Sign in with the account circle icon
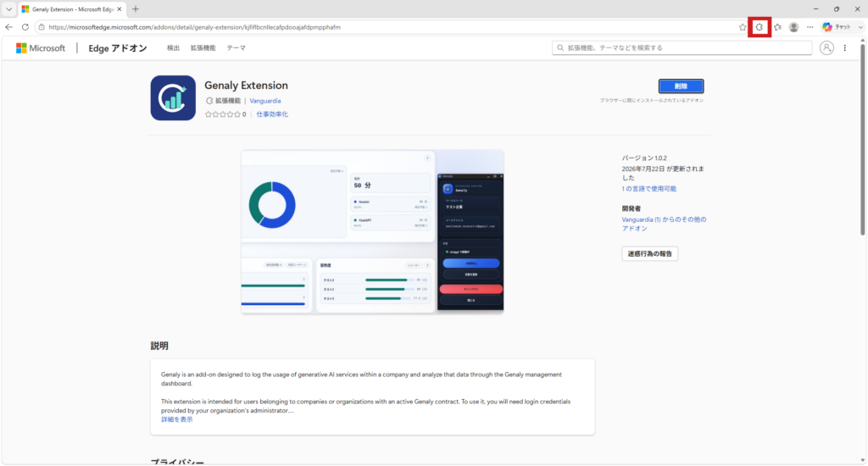This screenshot has width=868, height=466. pos(826,48)
